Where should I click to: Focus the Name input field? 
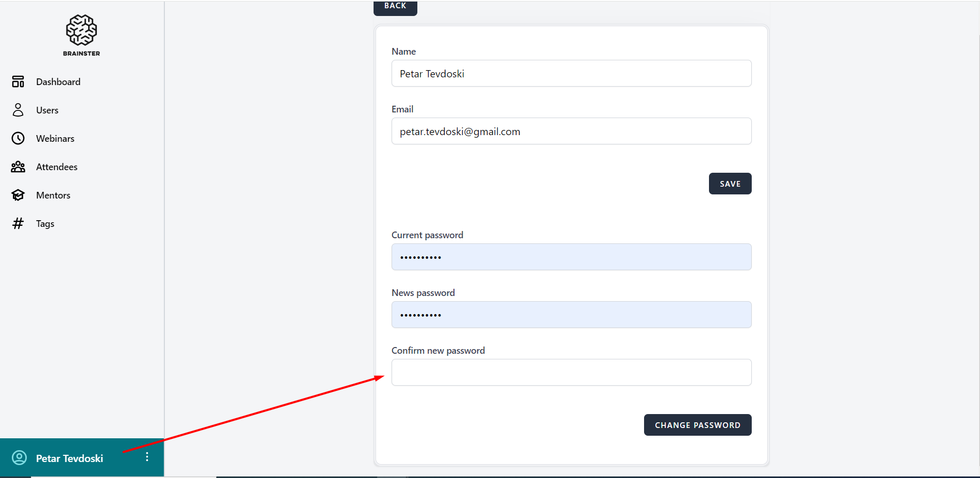pos(571,74)
